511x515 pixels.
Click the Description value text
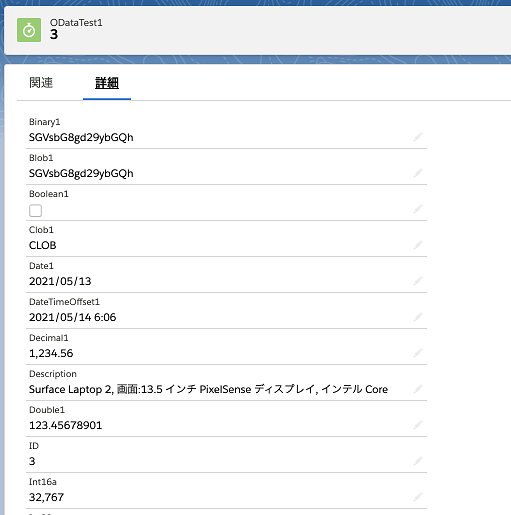[208, 389]
